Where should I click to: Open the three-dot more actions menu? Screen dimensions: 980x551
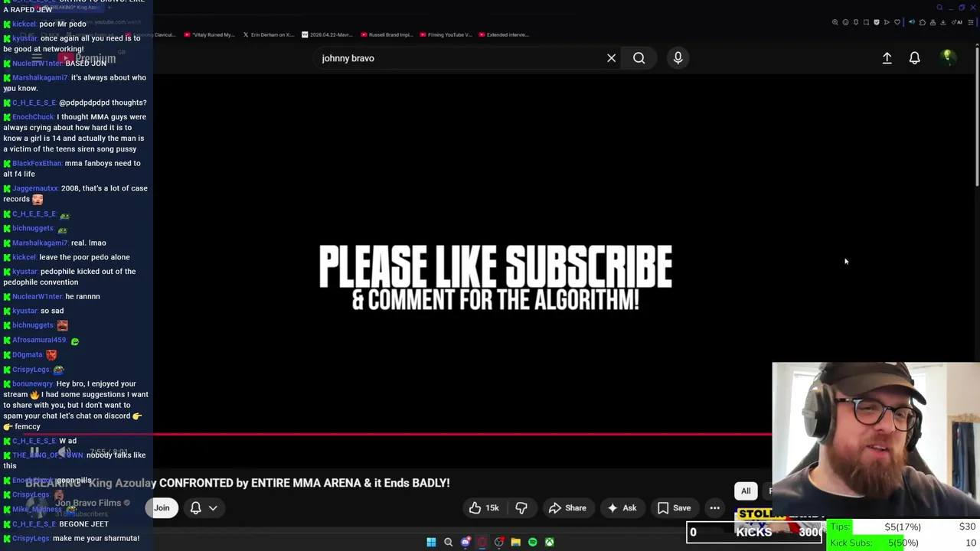tap(714, 508)
